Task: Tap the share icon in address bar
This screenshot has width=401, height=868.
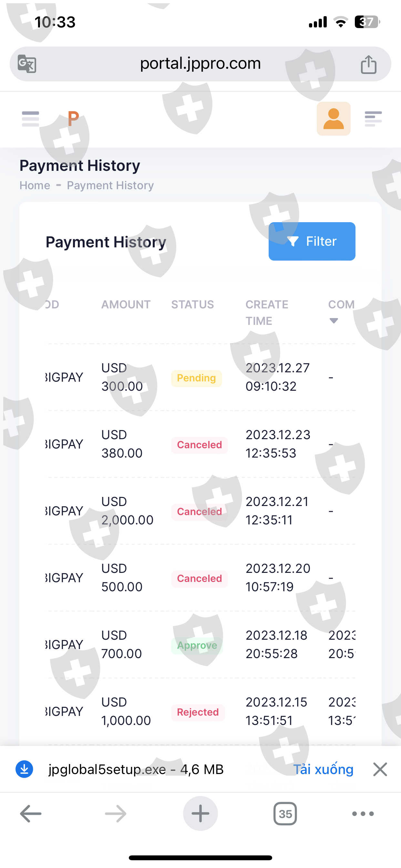Action: tap(368, 64)
